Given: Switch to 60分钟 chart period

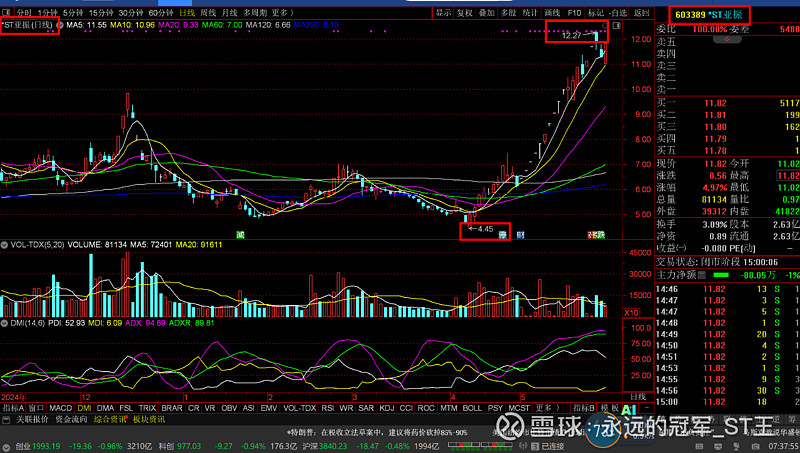Looking at the screenshot, I should coord(161,13).
